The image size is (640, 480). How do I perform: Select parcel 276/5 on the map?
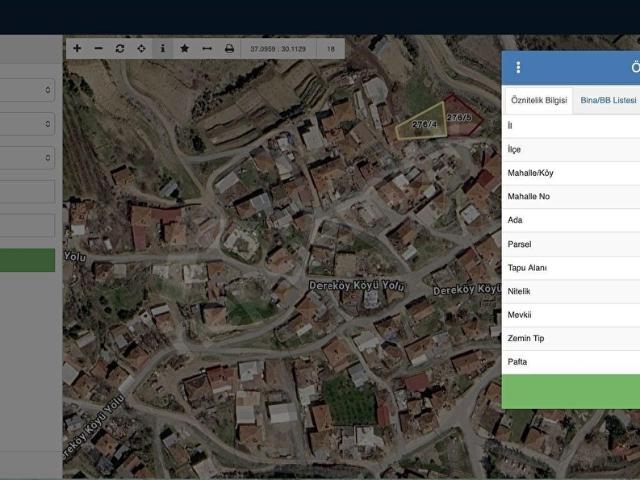click(x=461, y=117)
